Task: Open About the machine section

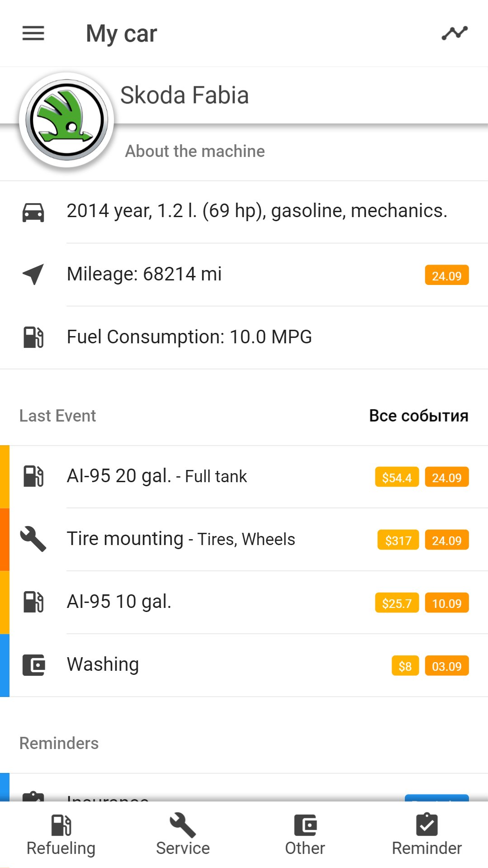Action: click(195, 151)
